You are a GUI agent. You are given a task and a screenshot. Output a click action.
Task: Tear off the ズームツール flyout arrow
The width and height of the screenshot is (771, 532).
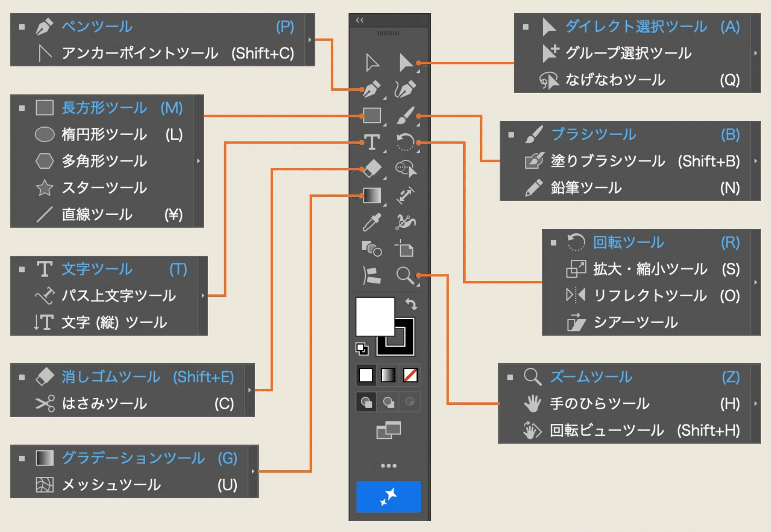tap(756, 403)
